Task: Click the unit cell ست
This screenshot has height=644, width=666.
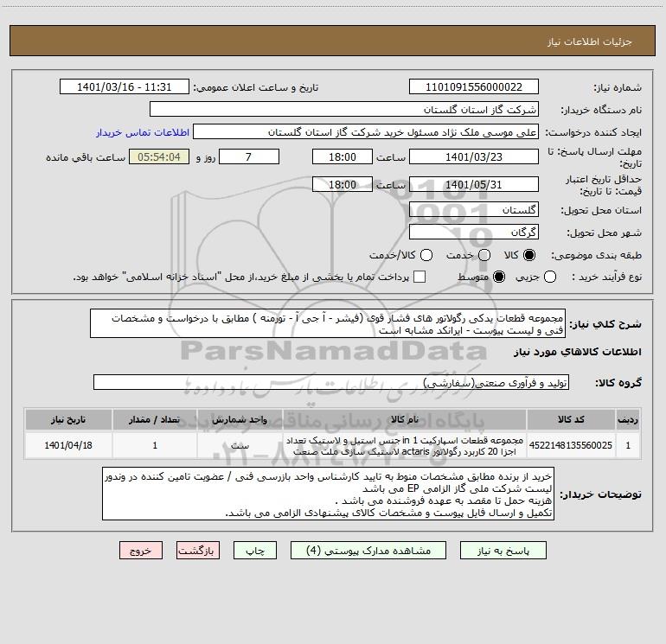Action: tap(240, 445)
